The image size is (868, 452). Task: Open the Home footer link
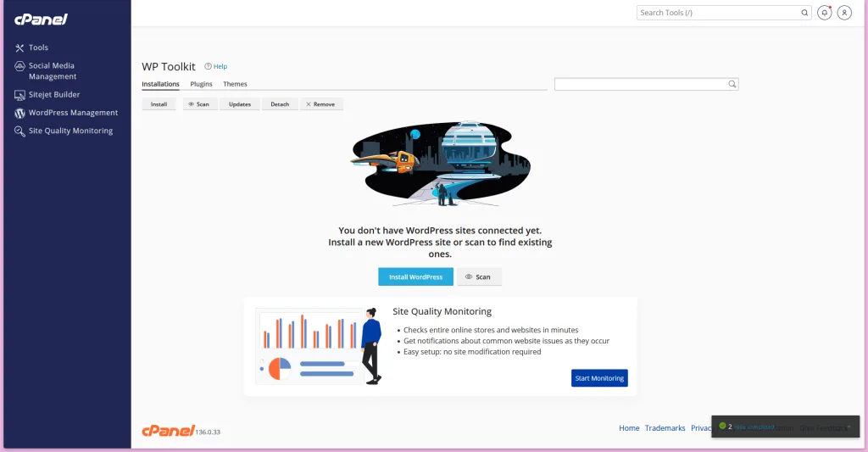point(629,428)
